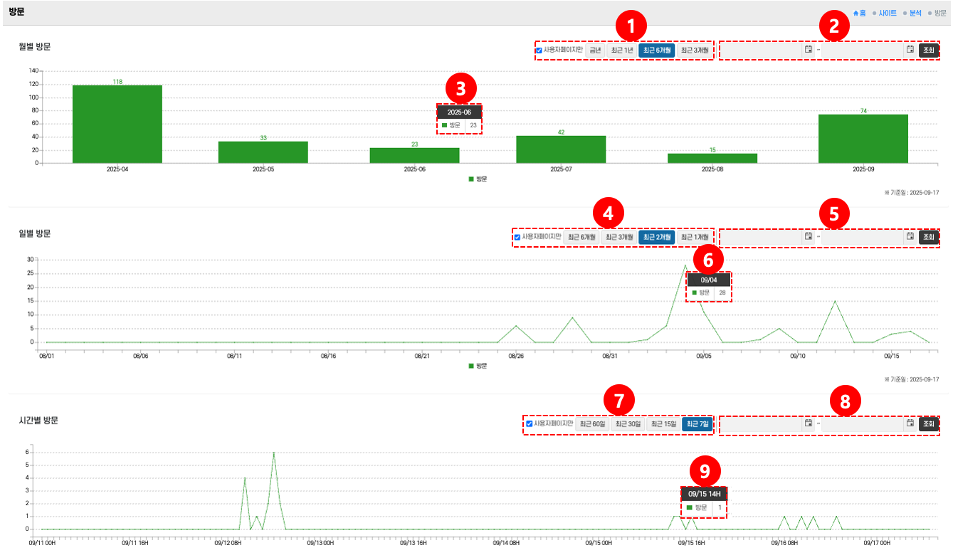Select 최근 1년 range for monthly visits
The width and height of the screenshot is (953, 560).
[x=622, y=51]
